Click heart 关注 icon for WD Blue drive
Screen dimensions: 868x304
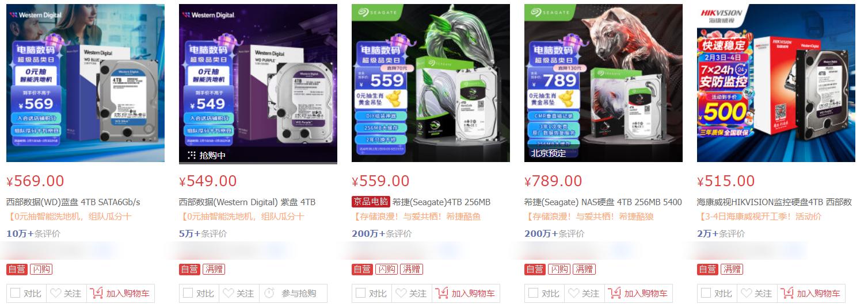point(56,293)
